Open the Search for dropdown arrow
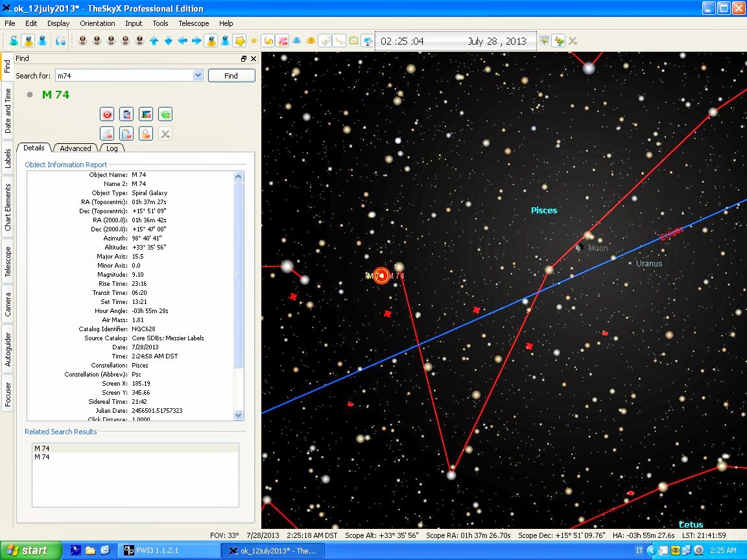Image resolution: width=747 pixels, height=560 pixels. pos(198,76)
